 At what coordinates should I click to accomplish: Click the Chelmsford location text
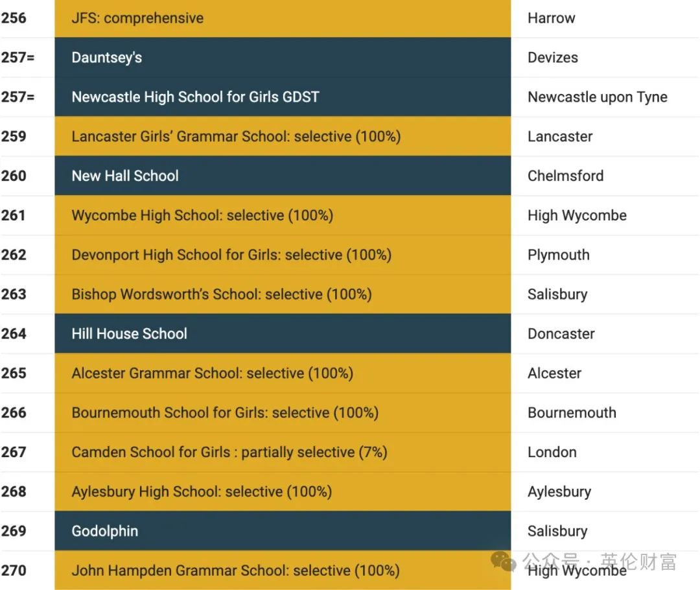[565, 176]
